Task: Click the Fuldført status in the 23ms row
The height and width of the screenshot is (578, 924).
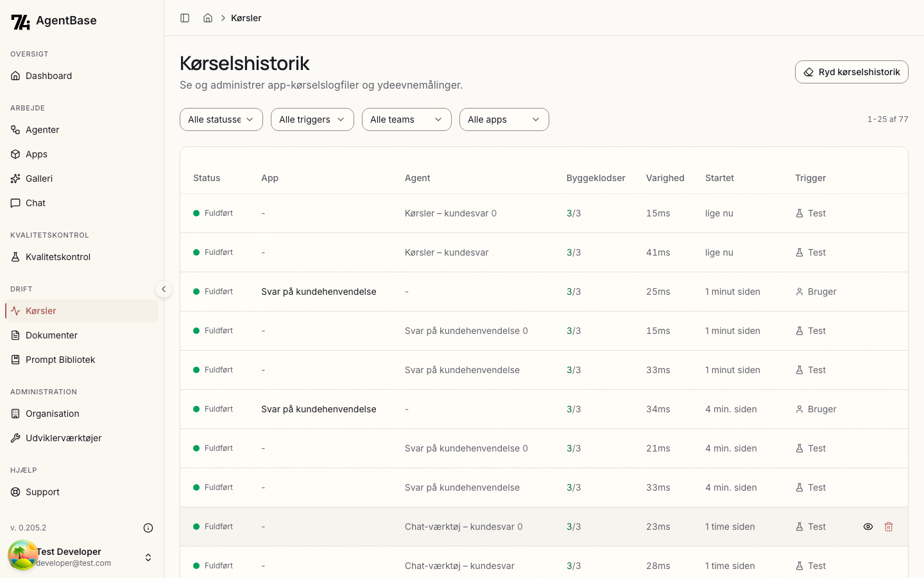Action: pyautogui.click(x=213, y=527)
